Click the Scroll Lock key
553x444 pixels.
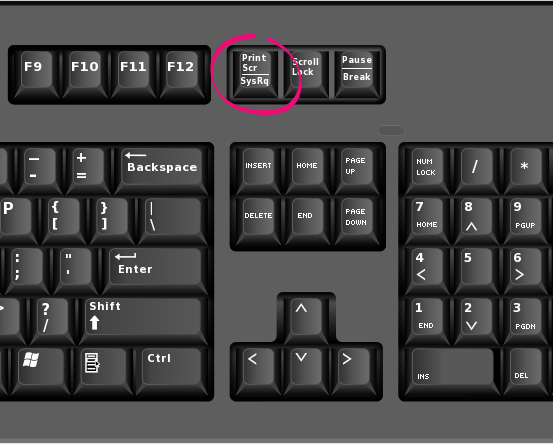pos(306,74)
